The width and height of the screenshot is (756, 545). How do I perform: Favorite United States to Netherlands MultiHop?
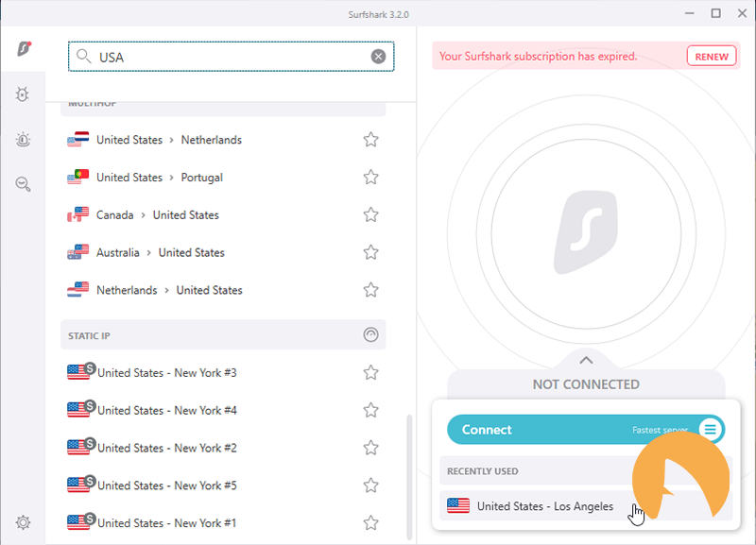370,140
